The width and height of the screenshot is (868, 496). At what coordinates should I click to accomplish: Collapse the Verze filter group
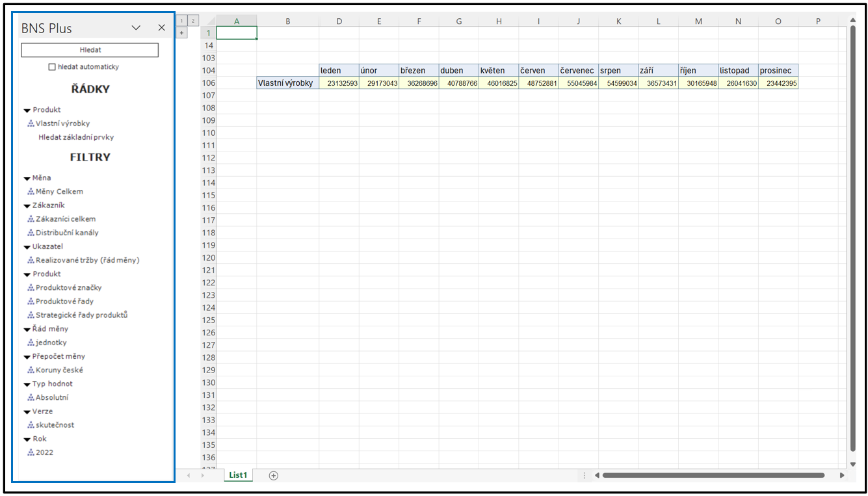[27, 411]
